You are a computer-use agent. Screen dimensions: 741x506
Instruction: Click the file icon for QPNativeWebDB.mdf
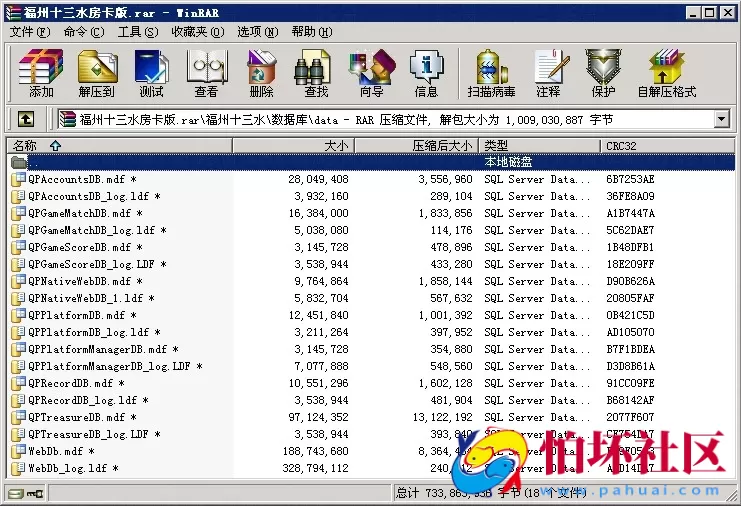pyautogui.click(x=18, y=281)
